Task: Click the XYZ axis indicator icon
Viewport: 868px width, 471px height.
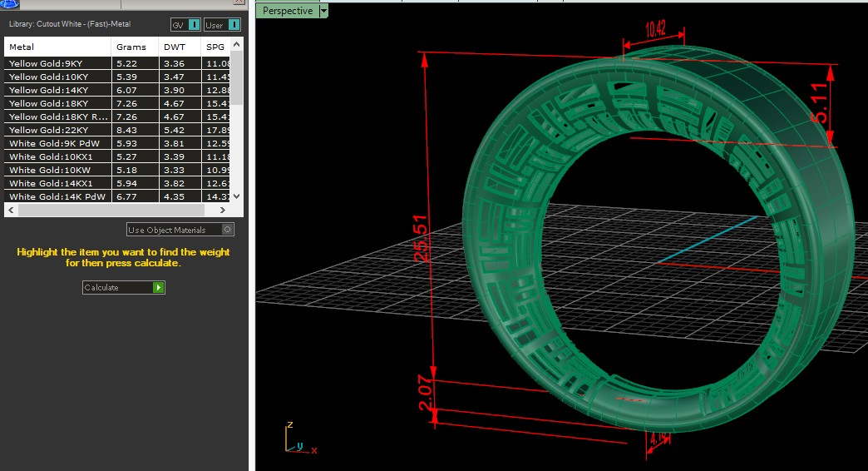Action: coord(295,439)
